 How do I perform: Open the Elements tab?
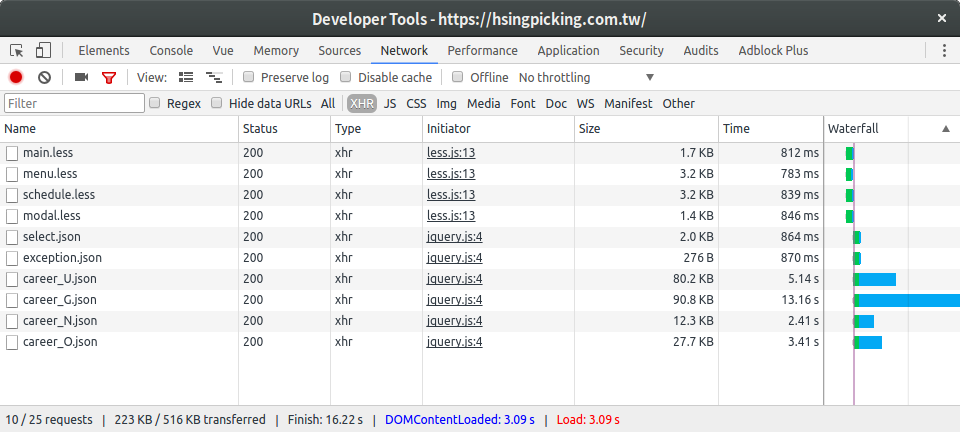tap(104, 51)
